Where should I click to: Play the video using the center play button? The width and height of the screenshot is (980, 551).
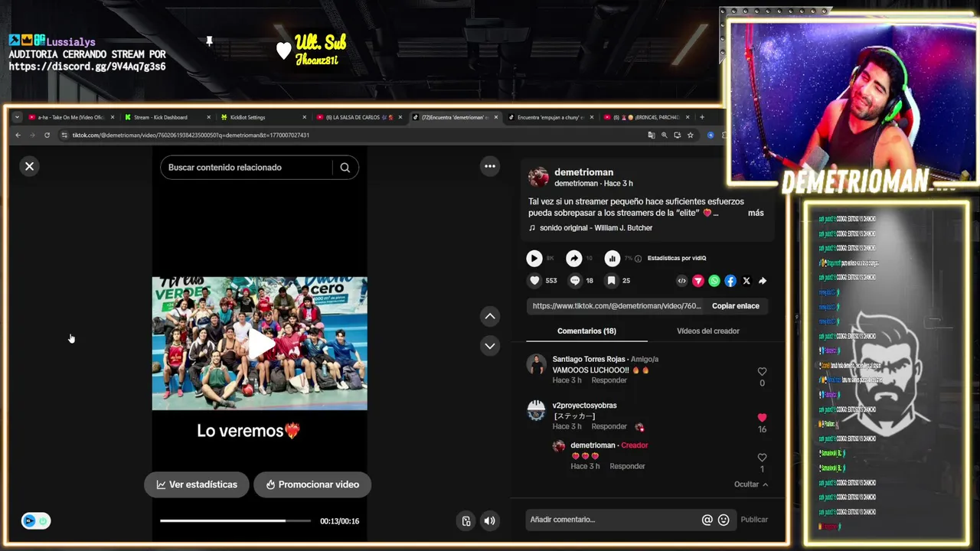[260, 344]
